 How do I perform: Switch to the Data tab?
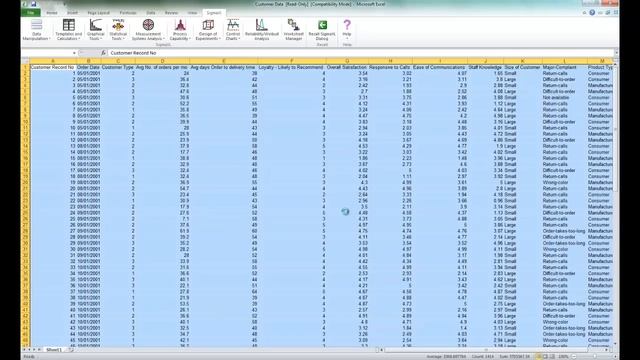[151, 13]
